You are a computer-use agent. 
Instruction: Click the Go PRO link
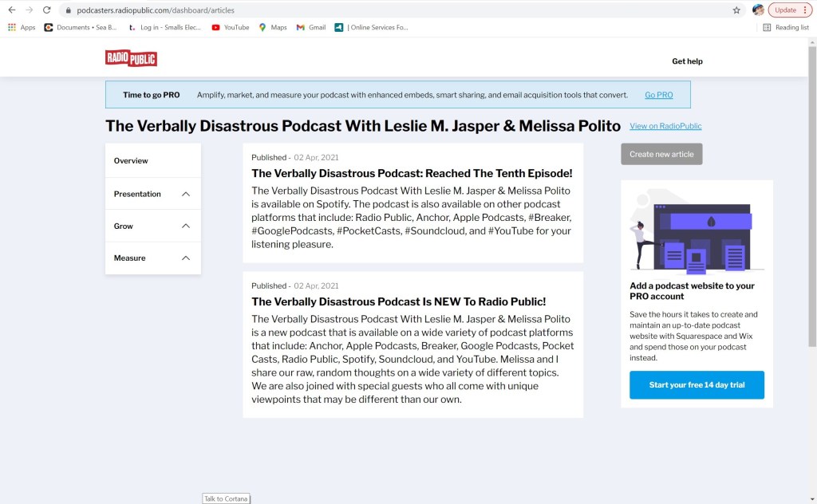coord(658,95)
